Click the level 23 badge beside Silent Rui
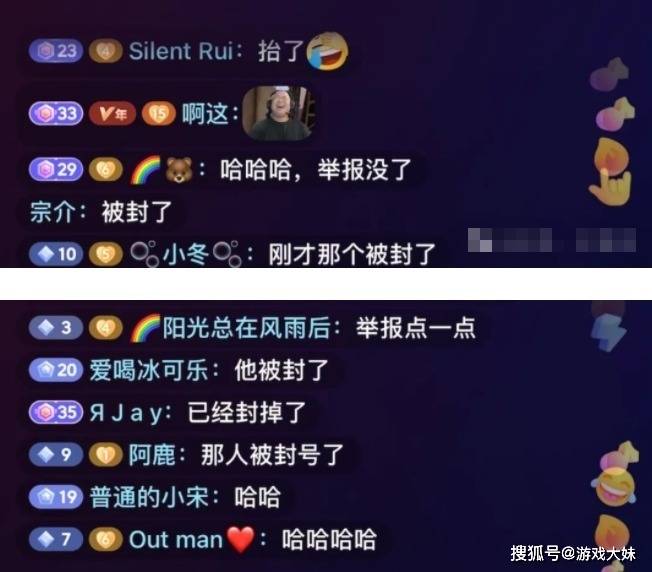Image resolution: width=652 pixels, height=572 pixels. pos(56,51)
